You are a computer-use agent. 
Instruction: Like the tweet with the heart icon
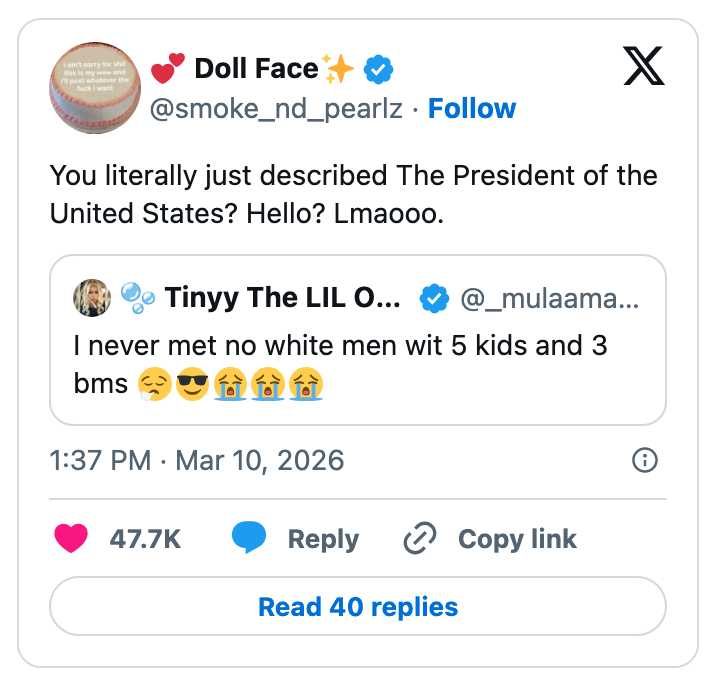tap(71, 539)
